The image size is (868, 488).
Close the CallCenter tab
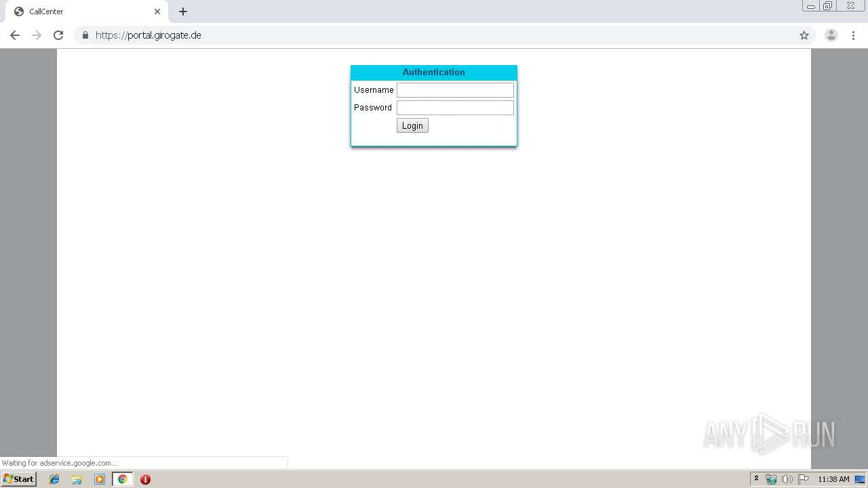pyautogui.click(x=157, y=12)
